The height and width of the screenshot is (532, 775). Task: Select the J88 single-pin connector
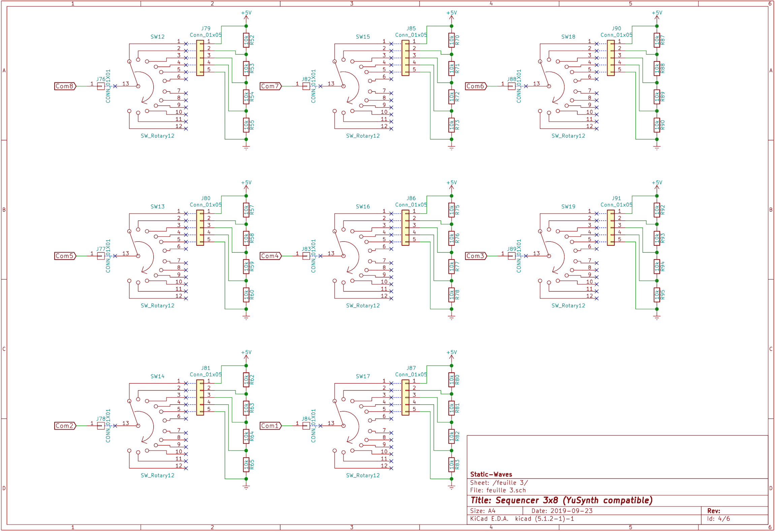point(511,87)
